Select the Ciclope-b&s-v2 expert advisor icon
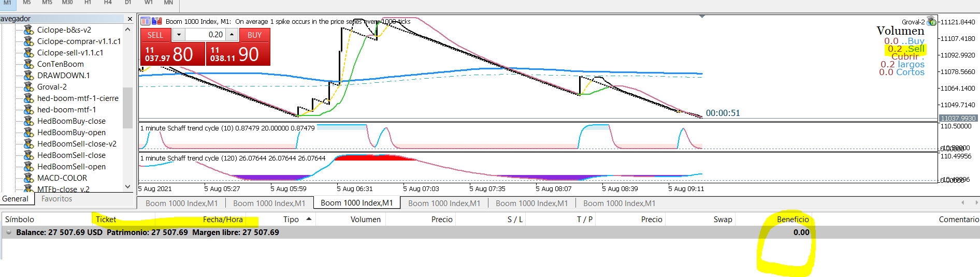This screenshot has height=277, width=980. tap(29, 30)
